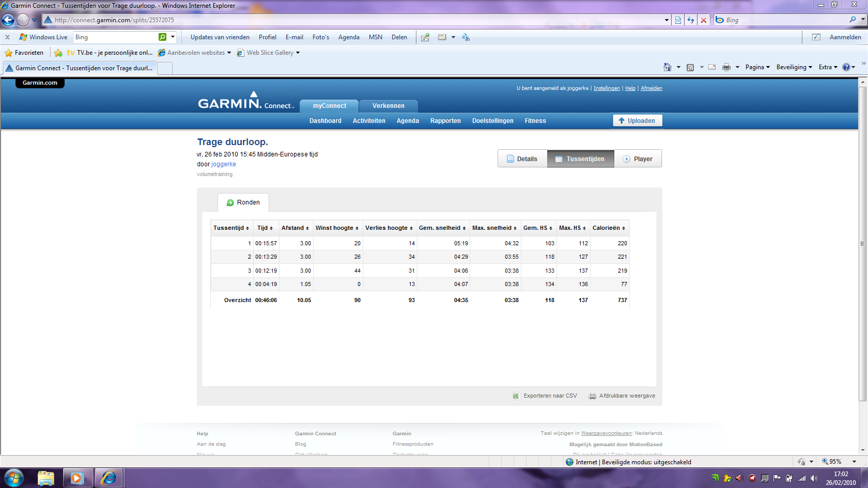The height and width of the screenshot is (488, 868).
Task: Click the volume speaker tray icon
Action: click(x=814, y=478)
